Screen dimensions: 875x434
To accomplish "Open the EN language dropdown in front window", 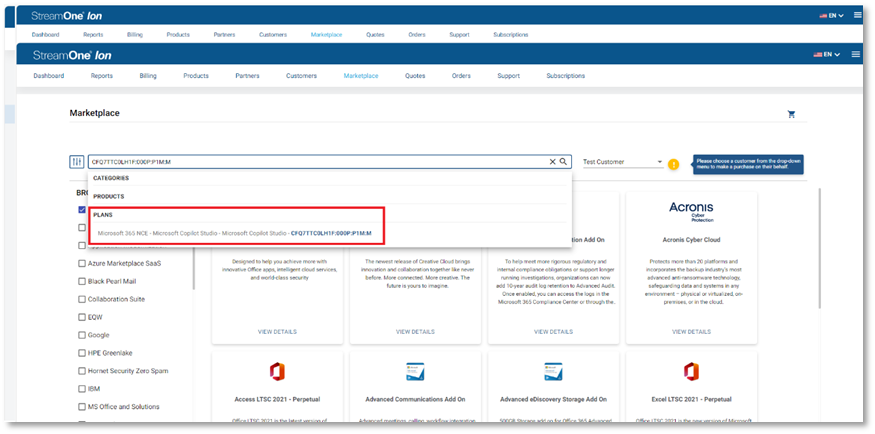I will [x=827, y=54].
